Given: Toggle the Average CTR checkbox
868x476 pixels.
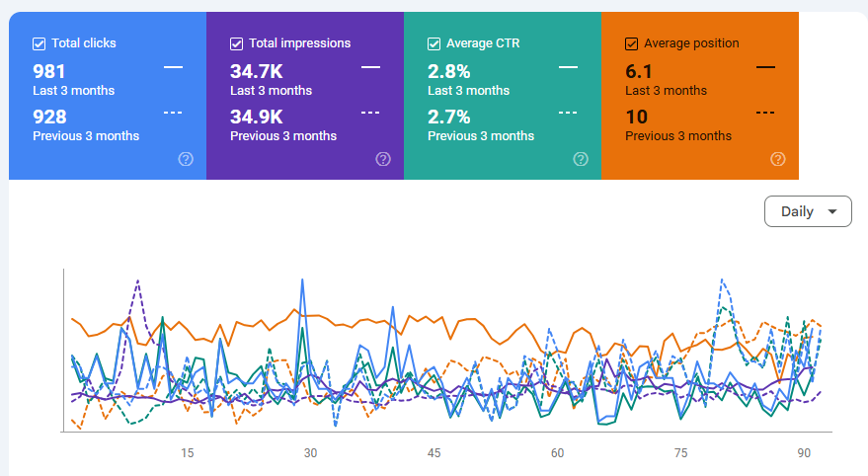Looking at the screenshot, I should [x=434, y=43].
